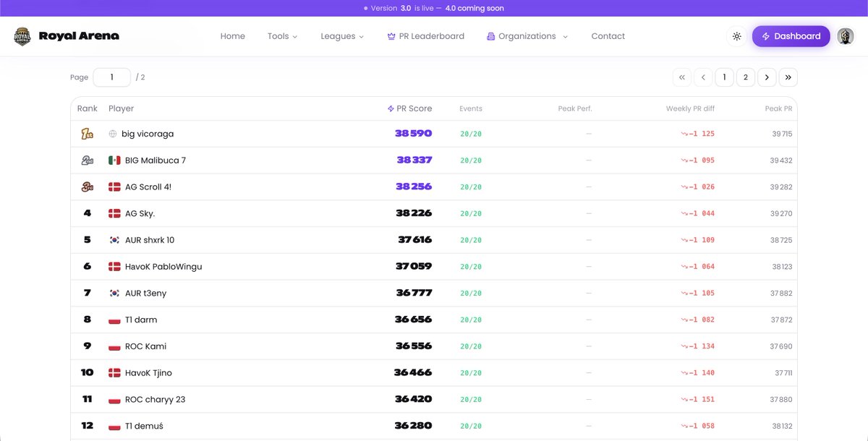Click the Poland flag beside T1 demuš

point(114,426)
